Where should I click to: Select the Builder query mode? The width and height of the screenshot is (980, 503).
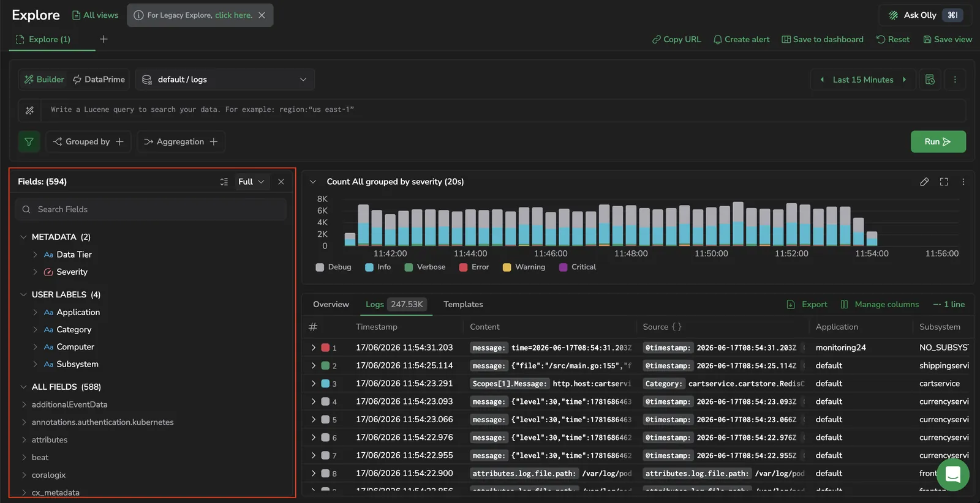click(x=44, y=80)
